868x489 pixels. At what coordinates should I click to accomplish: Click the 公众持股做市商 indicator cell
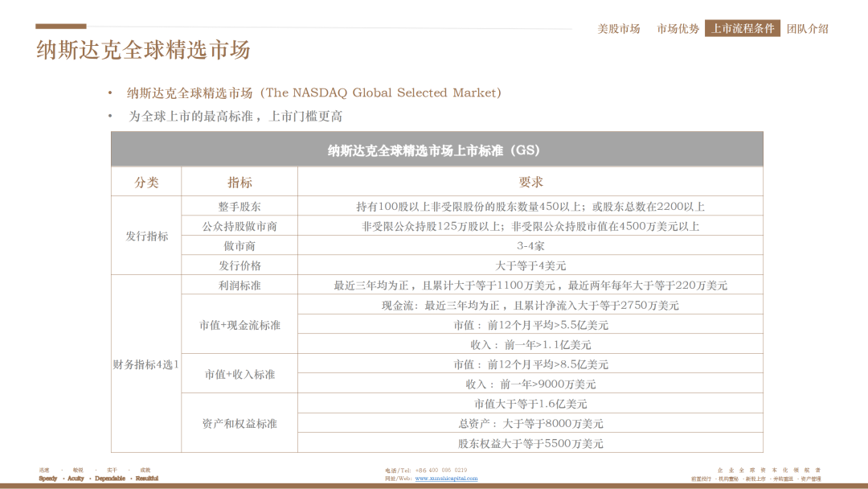pos(240,226)
